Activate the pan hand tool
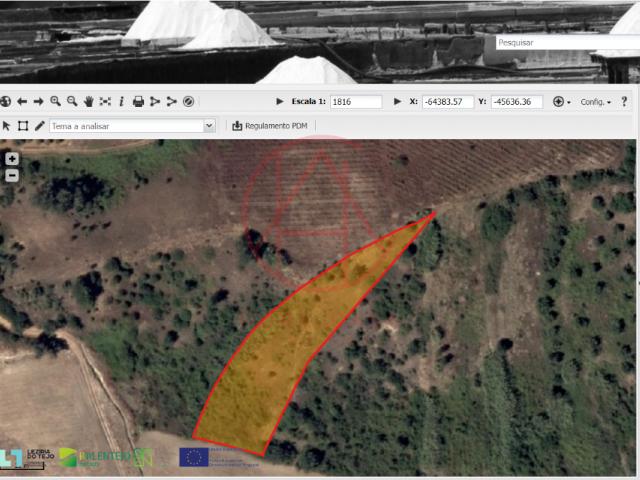 point(89,101)
